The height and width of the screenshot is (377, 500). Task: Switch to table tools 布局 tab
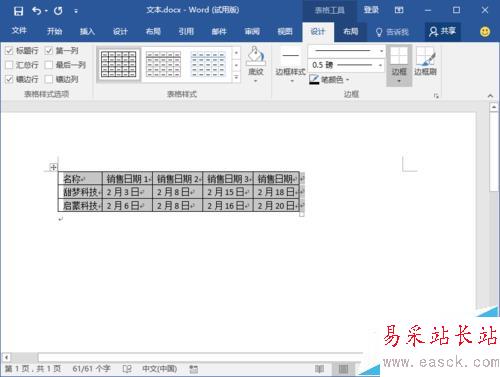pos(351,31)
